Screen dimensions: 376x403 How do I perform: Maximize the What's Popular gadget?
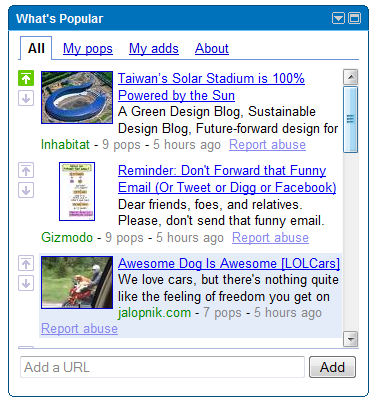pos(355,18)
